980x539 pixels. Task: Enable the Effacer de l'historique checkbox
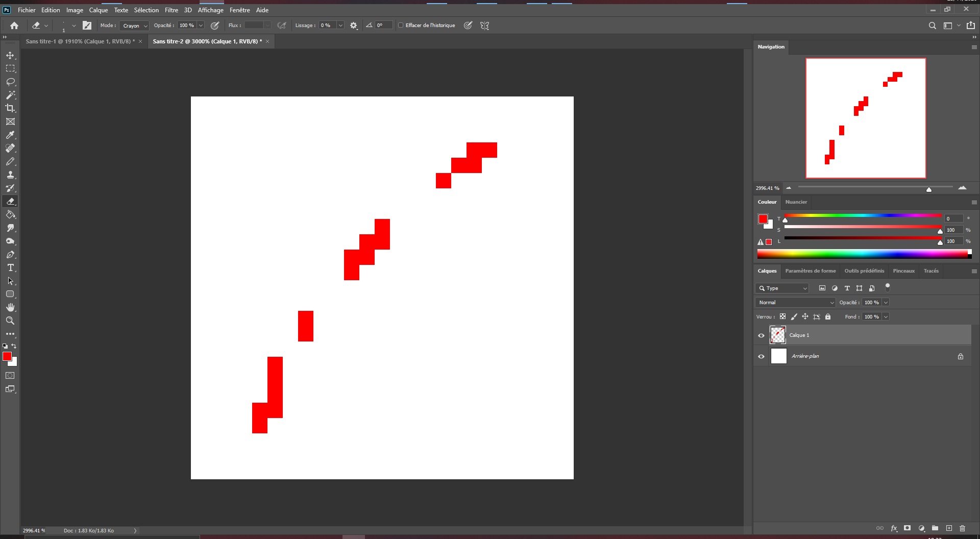click(401, 25)
